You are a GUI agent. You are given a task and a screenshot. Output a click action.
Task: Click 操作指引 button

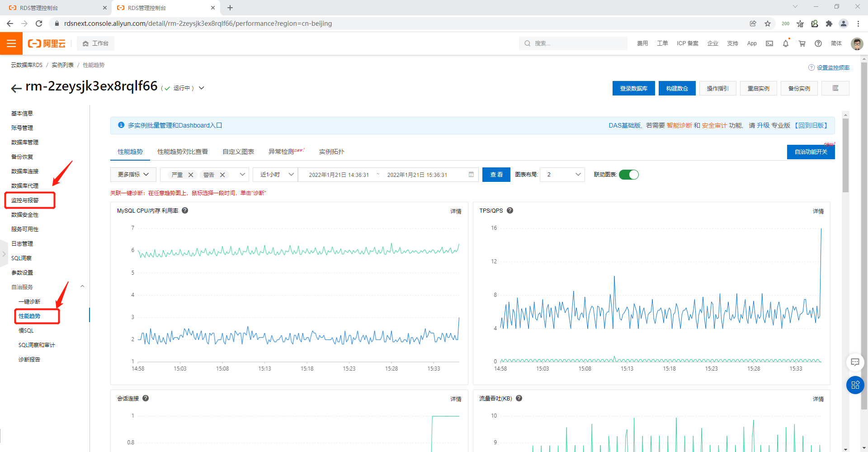(717, 88)
